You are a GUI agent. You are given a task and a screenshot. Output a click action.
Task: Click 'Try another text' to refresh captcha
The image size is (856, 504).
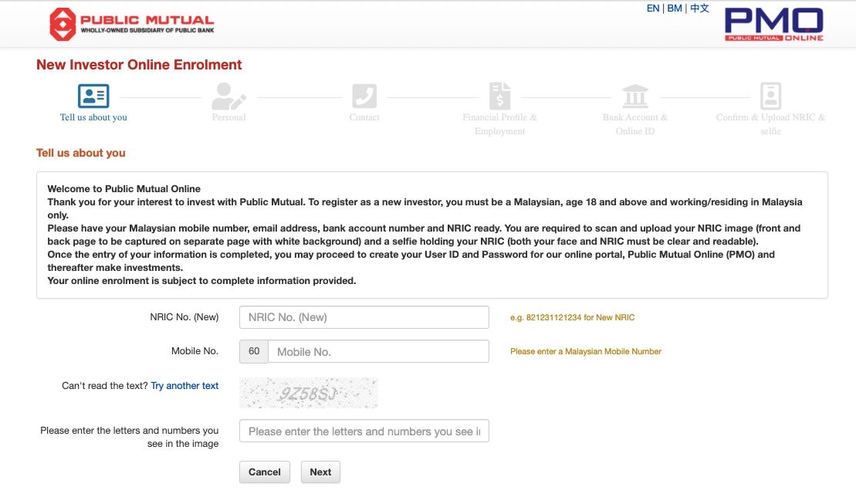[184, 386]
